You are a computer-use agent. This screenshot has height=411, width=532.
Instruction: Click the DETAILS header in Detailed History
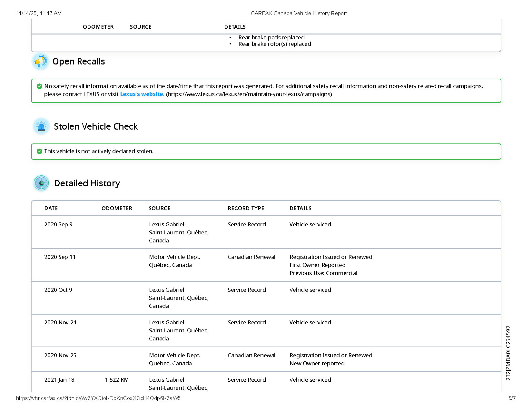tap(300, 208)
